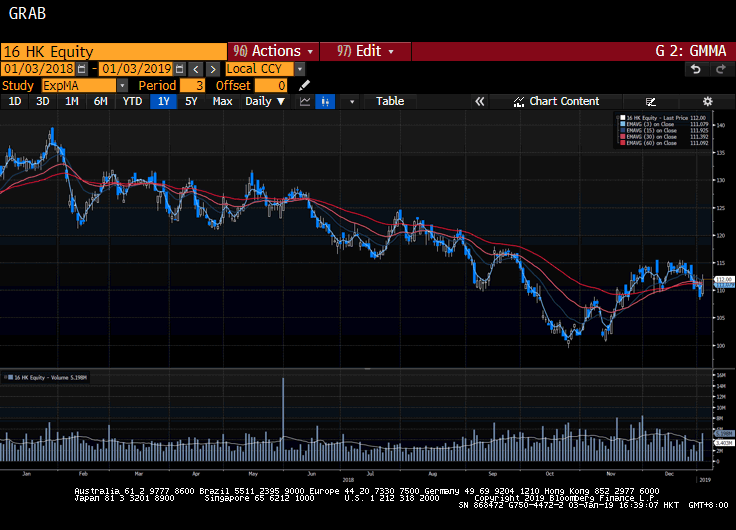This screenshot has height=530, width=736.
Task: Open the ExpMA study dropdown arrow
Action: (122, 85)
